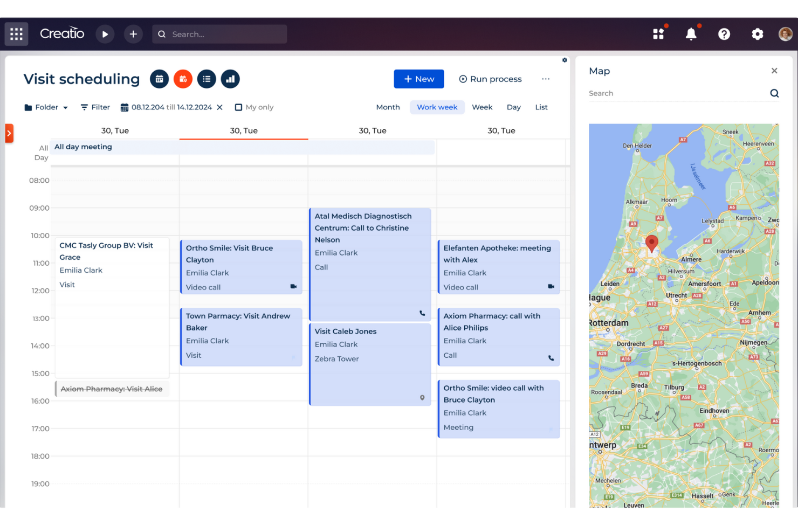Click phone icon on Axiom Pharmacy call
Screen dimensions: 798x532
click(551, 358)
